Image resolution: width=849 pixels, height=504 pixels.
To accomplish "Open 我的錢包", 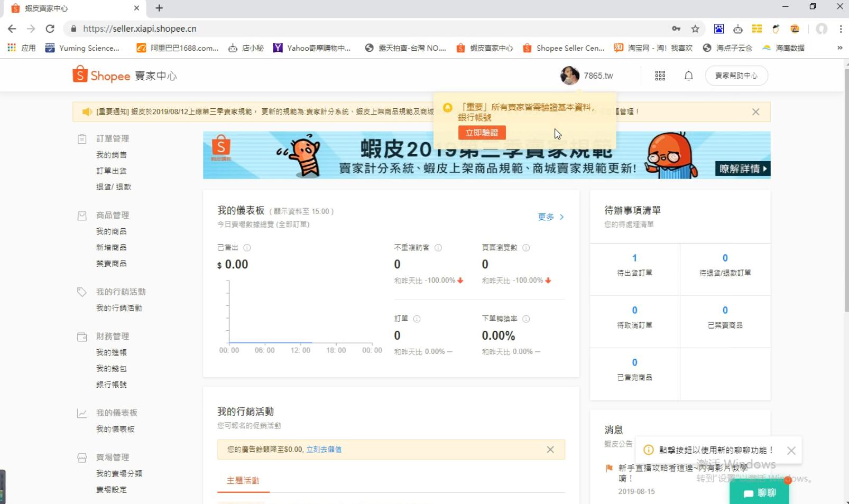I will pos(112,369).
